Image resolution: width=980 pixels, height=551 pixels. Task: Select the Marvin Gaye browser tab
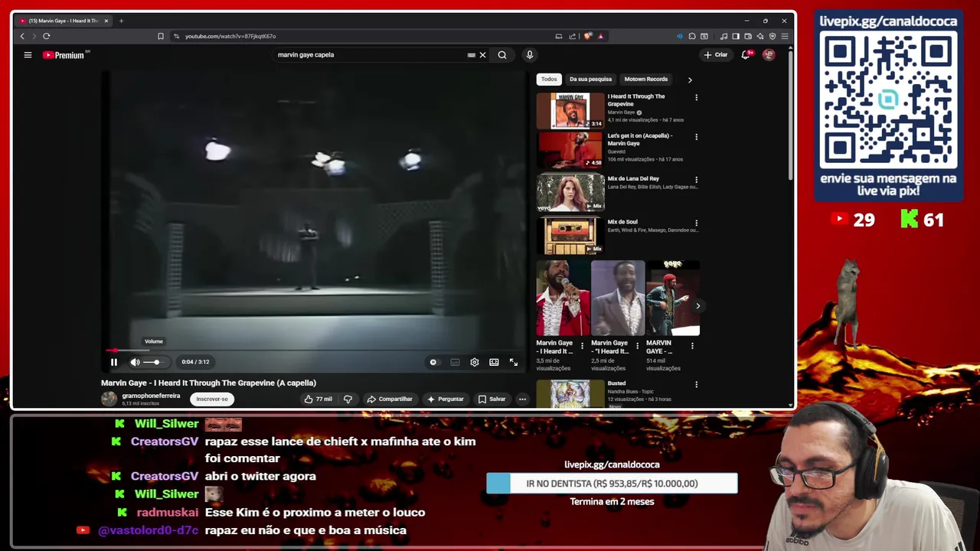pyautogui.click(x=64, y=21)
